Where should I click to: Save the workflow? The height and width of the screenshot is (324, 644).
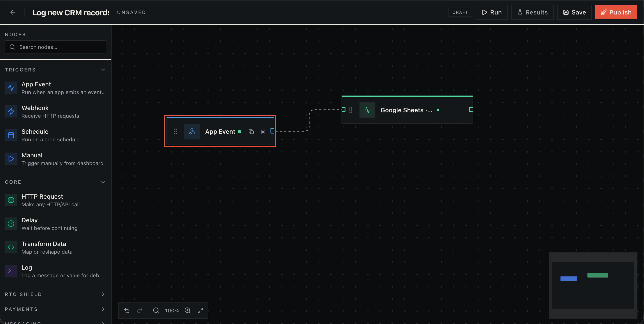[574, 12]
